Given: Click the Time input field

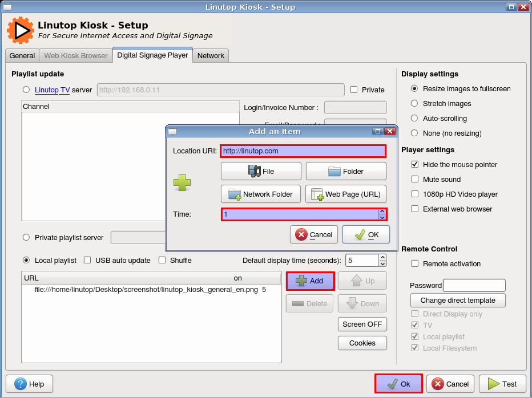Looking at the screenshot, I should [x=300, y=214].
